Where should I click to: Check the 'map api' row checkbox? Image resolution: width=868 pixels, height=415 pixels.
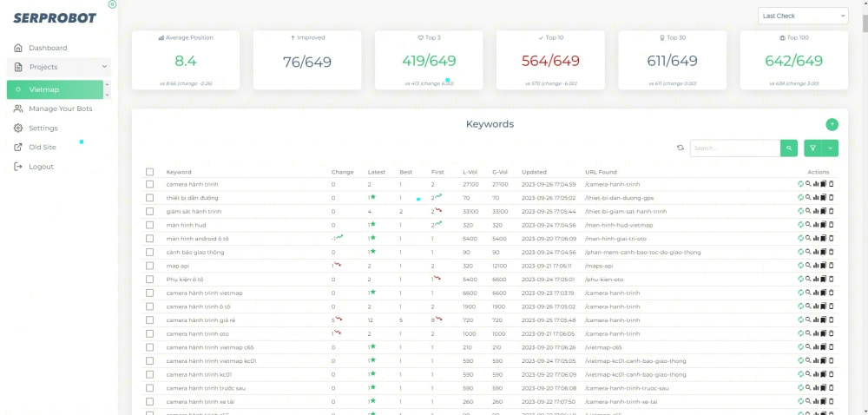pos(149,265)
